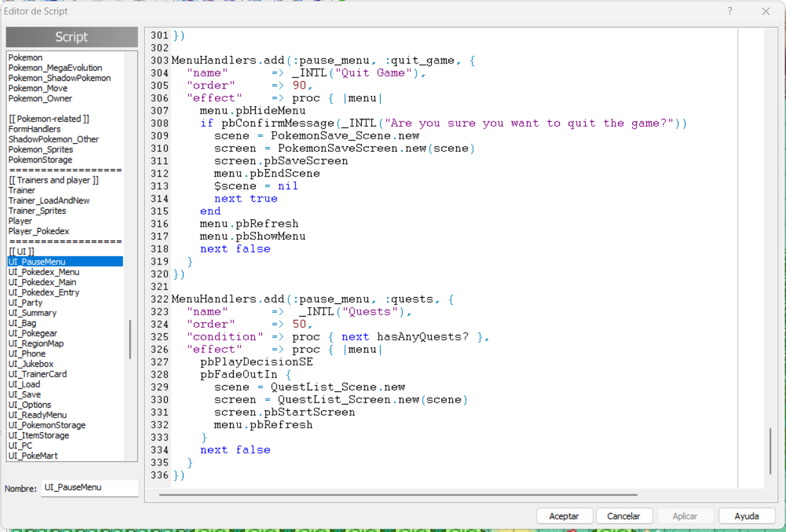The image size is (786, 532).
Task: Open the UI_Options script
Action: click(30, 404)
